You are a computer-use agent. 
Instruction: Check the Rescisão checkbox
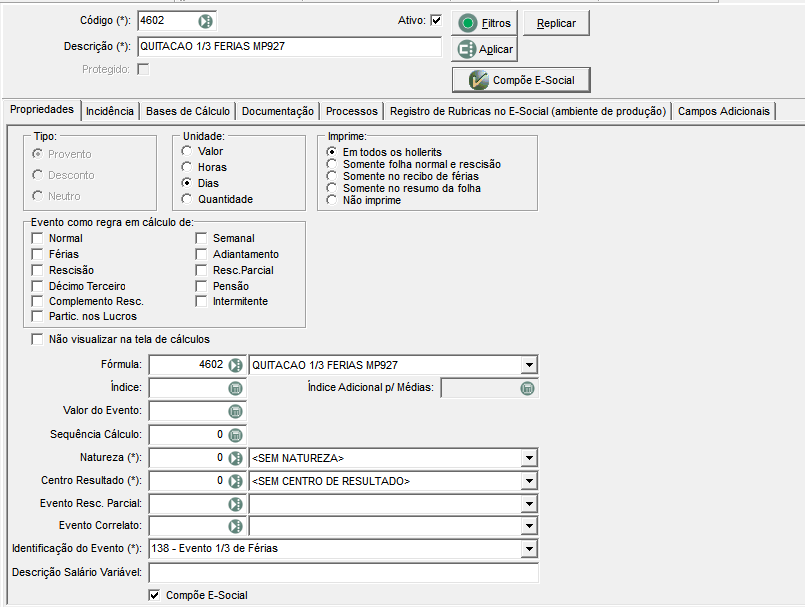click(x=37, y=270)
